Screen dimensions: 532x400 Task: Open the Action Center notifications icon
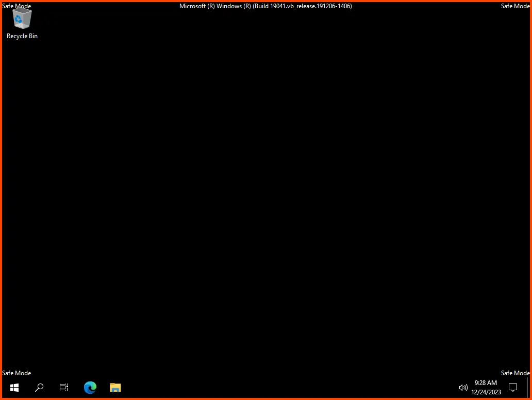[x=513, y=388]
